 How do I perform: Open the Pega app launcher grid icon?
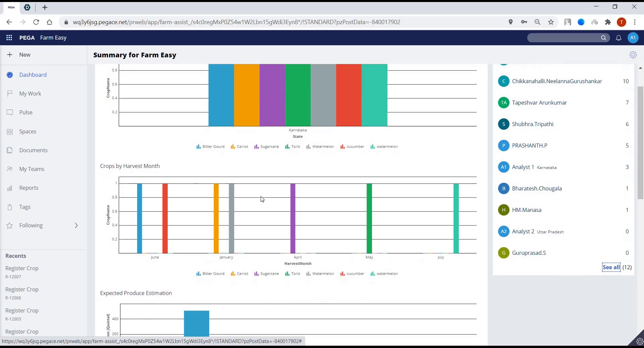click(9, 38)
